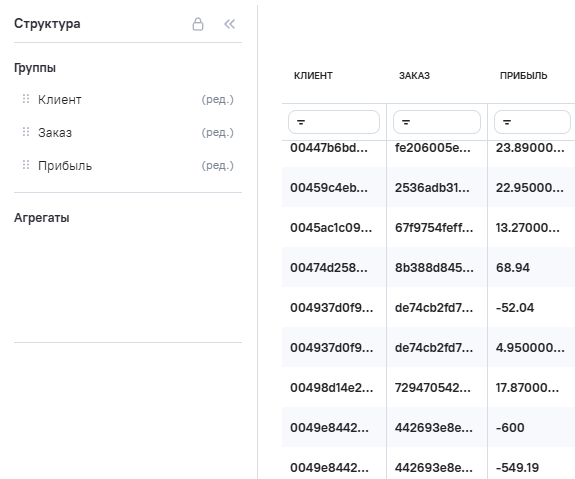Click the cell showing profit 68.94
Screen dimensions: 575x479
coord(532,267)
